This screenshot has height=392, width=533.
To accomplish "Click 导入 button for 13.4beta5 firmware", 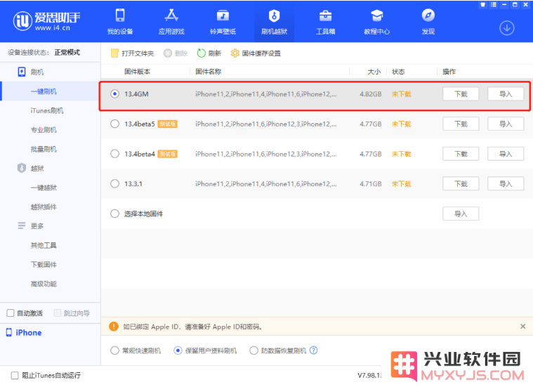I will (x=506, y=124).
